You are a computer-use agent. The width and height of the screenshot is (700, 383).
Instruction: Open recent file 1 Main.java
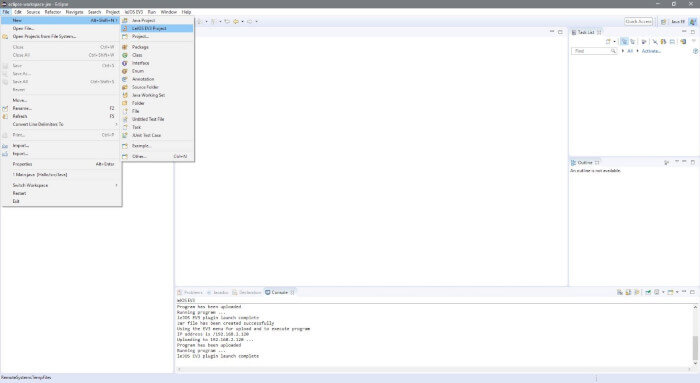61,175
